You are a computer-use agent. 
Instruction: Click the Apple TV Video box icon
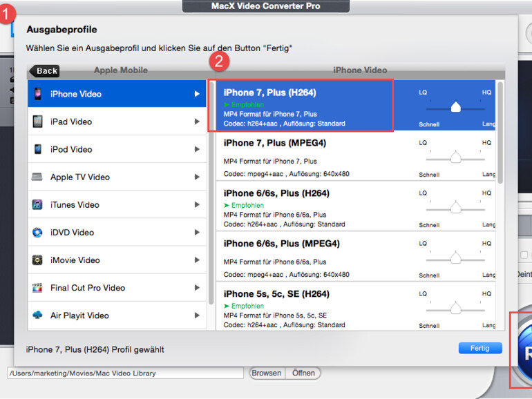(37, 177)
